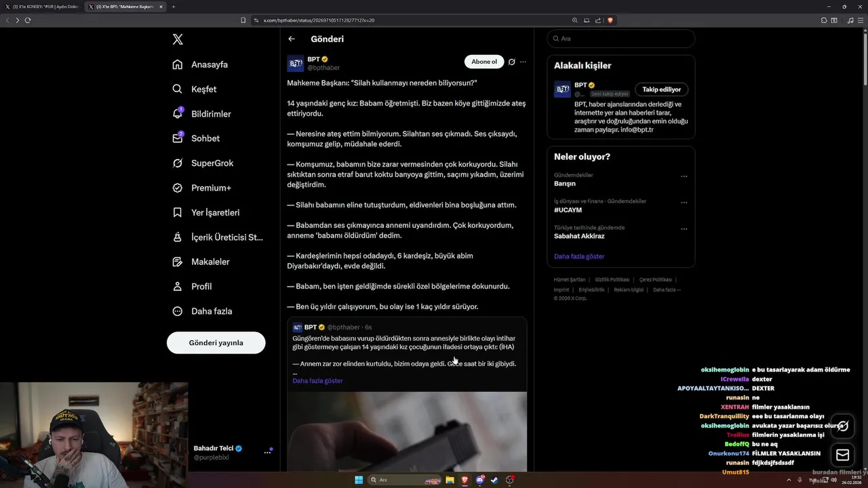Click Takip ediliyor button

point(662,89)
